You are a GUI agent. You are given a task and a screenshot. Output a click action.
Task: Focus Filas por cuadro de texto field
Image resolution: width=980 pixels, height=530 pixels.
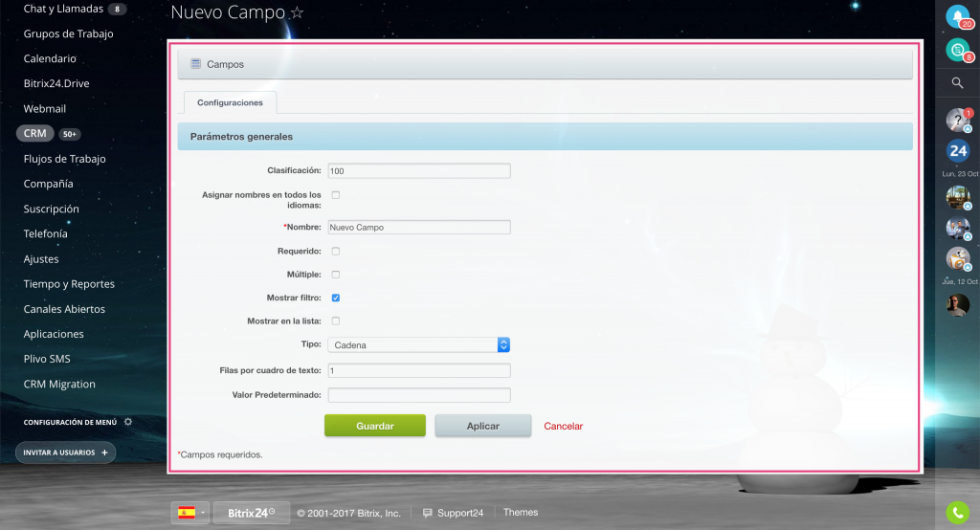[x=419, y=370]
